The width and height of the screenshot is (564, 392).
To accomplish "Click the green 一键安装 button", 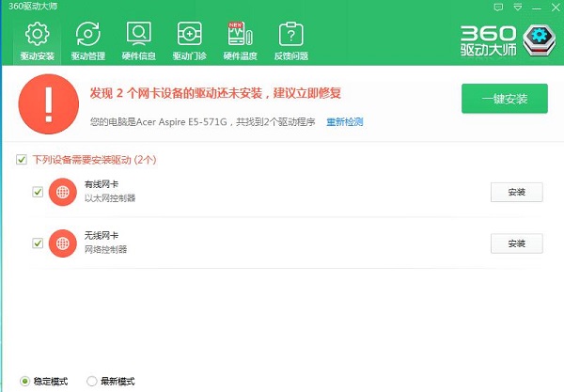I will click(504, 99).
